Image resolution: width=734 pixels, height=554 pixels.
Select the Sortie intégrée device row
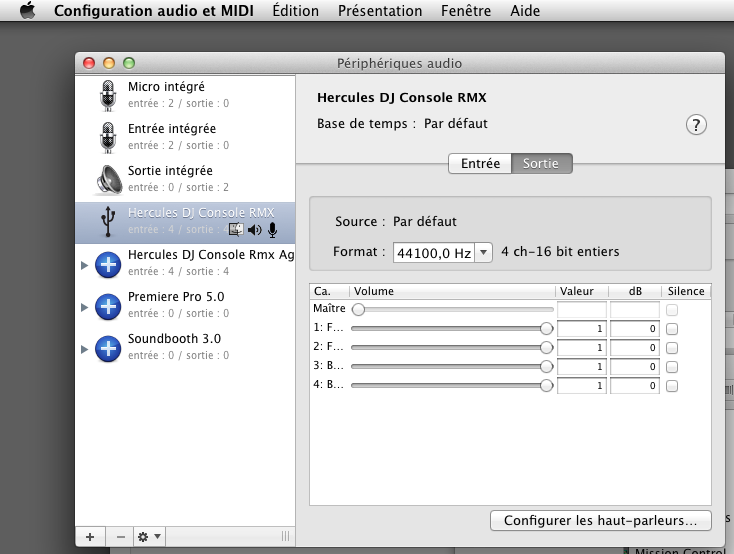click(185, 179)
